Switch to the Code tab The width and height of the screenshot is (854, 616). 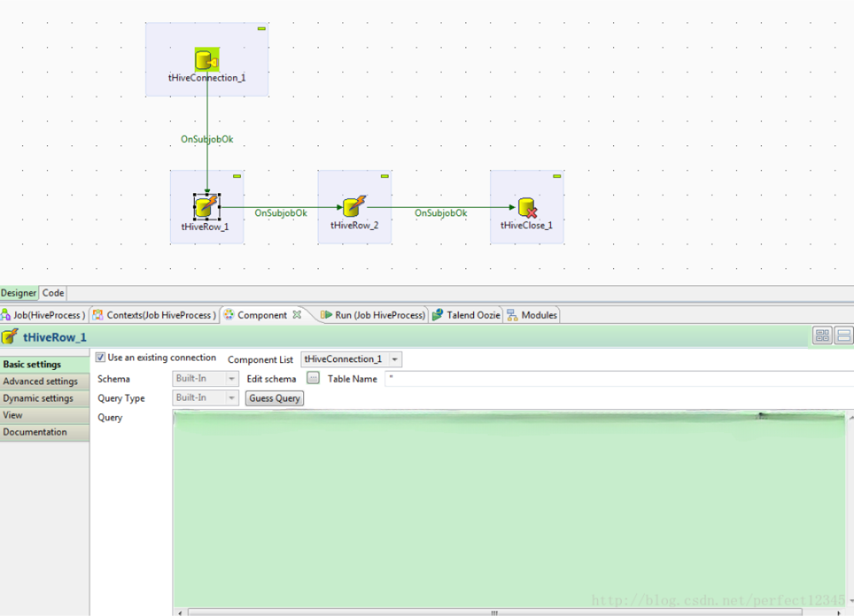53,293
